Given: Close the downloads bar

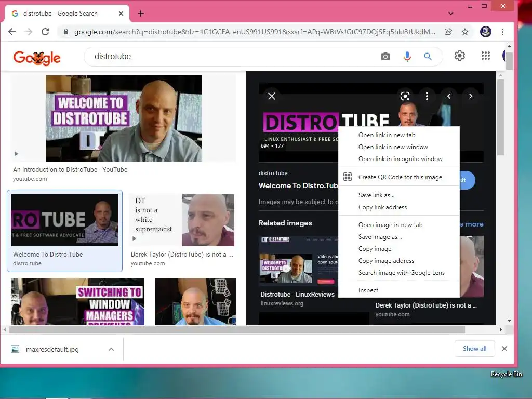Looking at the screenshot, I should (504, 349).
